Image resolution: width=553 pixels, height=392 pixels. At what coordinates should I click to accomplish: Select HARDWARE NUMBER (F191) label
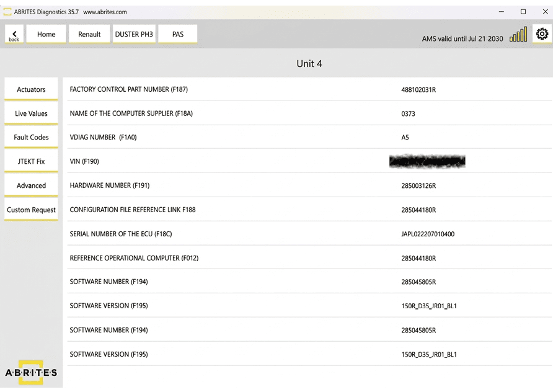(x=110, y=185)
